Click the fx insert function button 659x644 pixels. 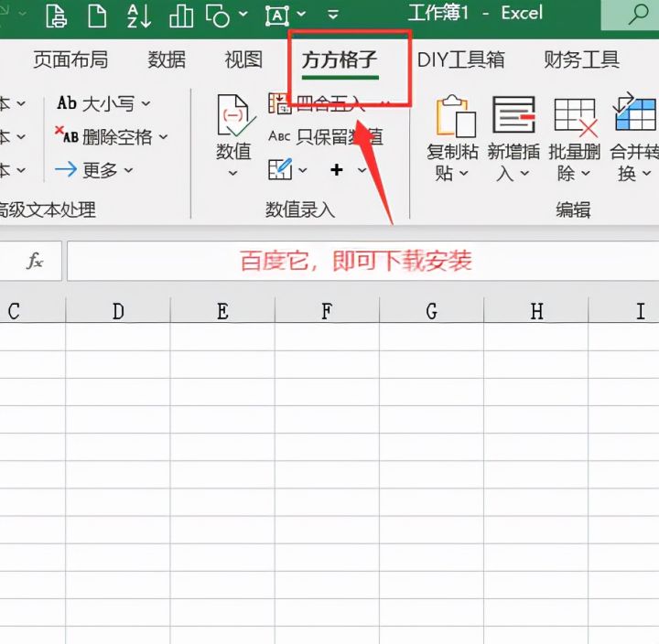point(35,261)
